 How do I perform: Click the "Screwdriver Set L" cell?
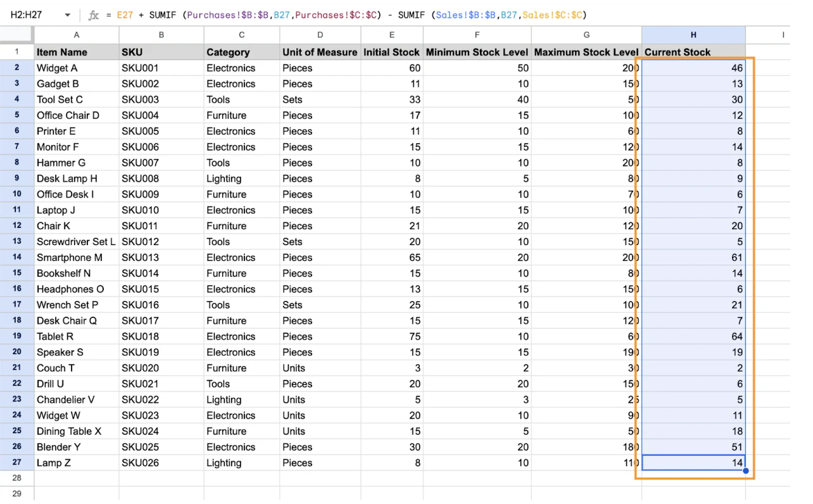tap(77, 241)
